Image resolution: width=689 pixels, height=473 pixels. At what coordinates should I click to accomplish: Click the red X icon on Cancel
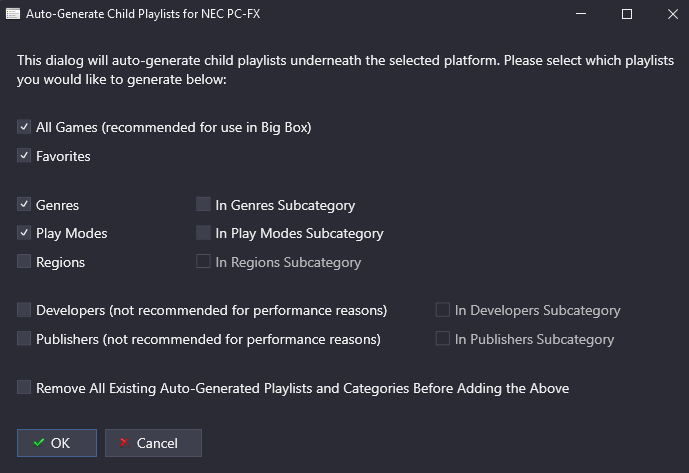[x=125, y=442]
